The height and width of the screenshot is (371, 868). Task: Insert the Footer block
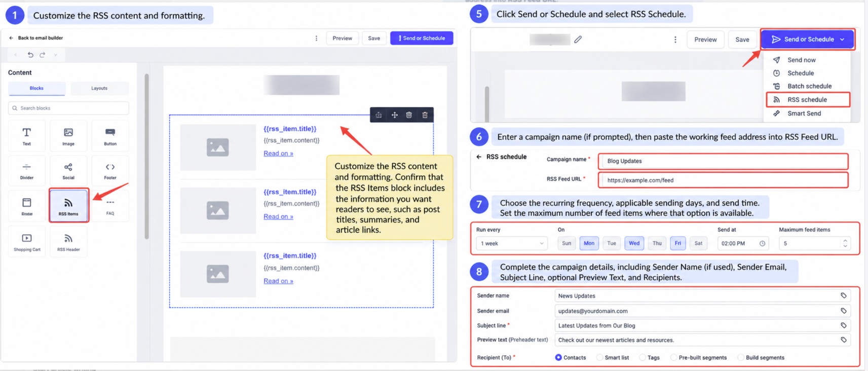(x=110, y=171)
